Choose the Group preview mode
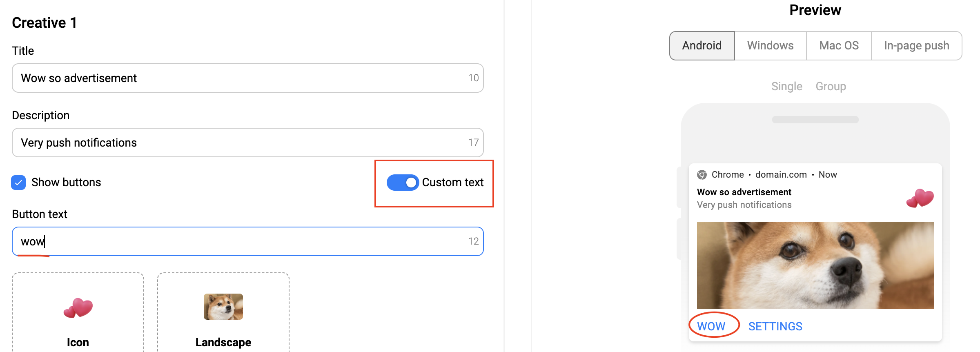This screenshot has height=352, width=980. point(831,87)
